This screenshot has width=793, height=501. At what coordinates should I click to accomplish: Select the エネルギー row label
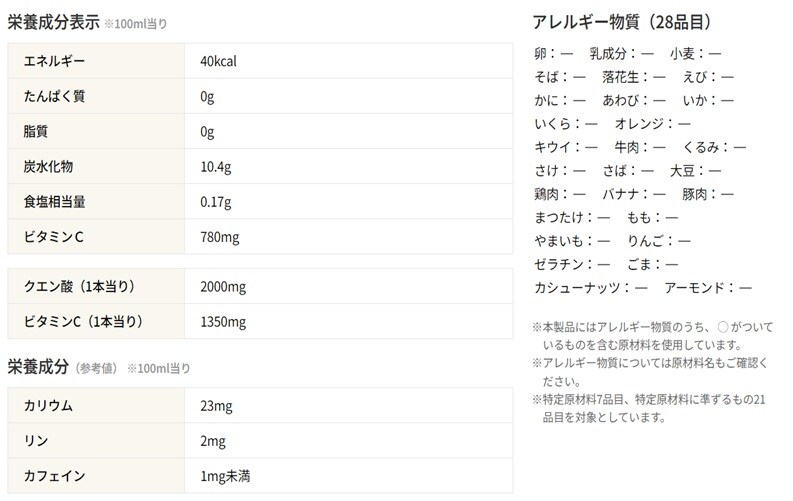coord(53,62)
